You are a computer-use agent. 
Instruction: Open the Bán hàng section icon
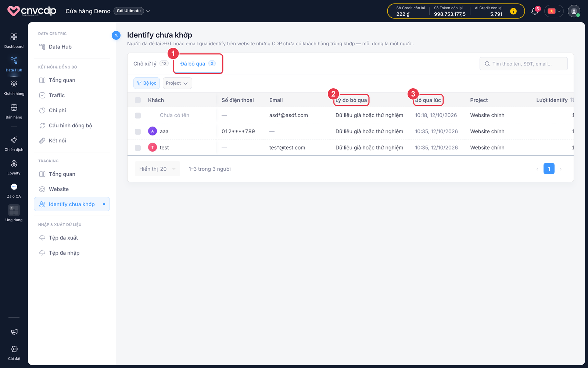pyautogui.click(x=14, y=107)
